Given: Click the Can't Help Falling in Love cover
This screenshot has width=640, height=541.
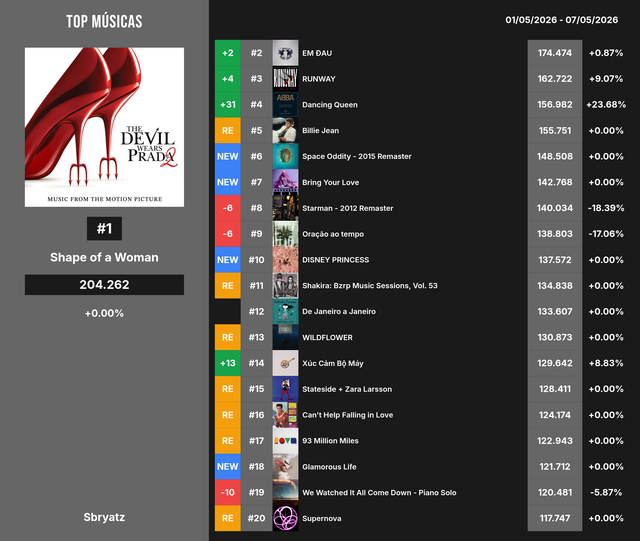Looking at the screenshot, I should point(285,415).
